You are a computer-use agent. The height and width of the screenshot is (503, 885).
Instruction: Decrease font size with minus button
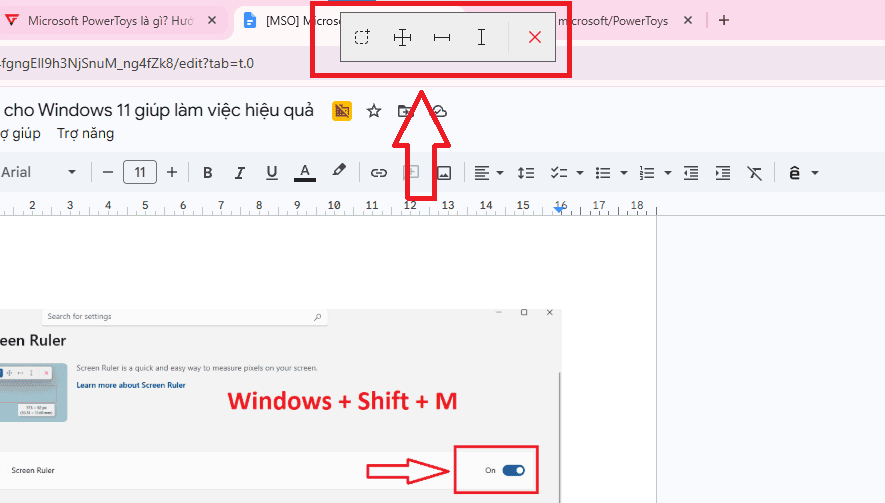click(108, 173)
